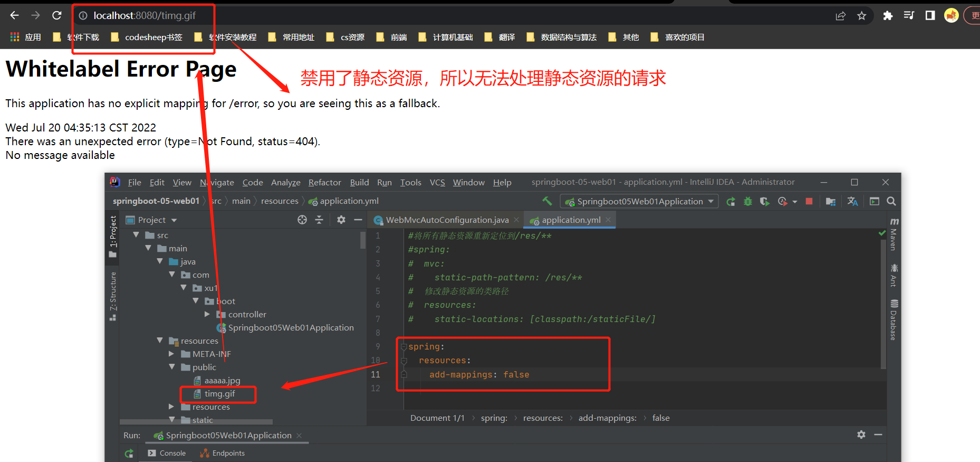Switch to the Endpoints tab
Image resolution: width=980 pixels, height=462 pixels.
click(223, 453)
